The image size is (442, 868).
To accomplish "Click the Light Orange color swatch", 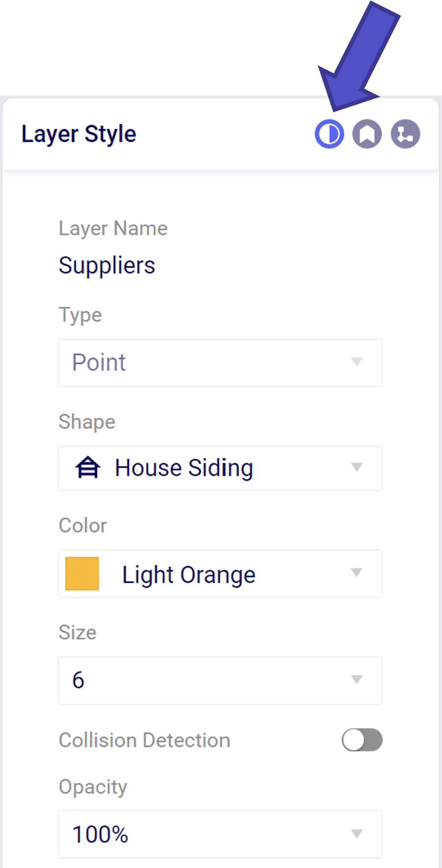I will pos(82,573).
